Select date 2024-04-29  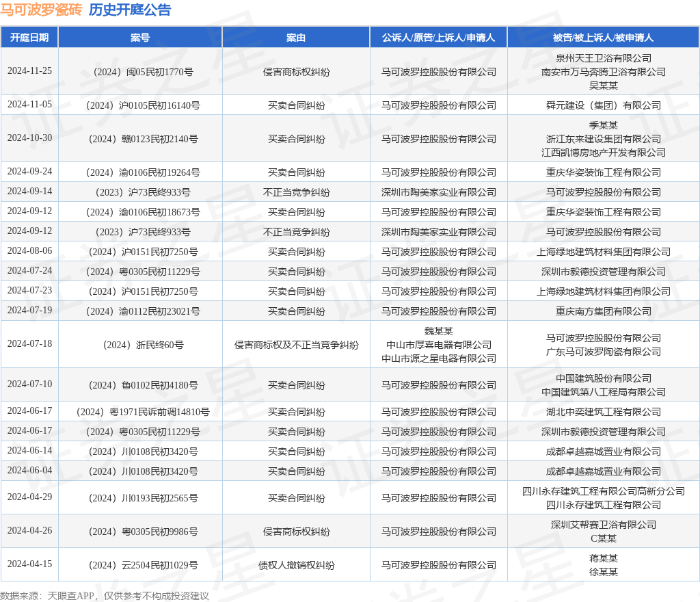coord(29,497)
